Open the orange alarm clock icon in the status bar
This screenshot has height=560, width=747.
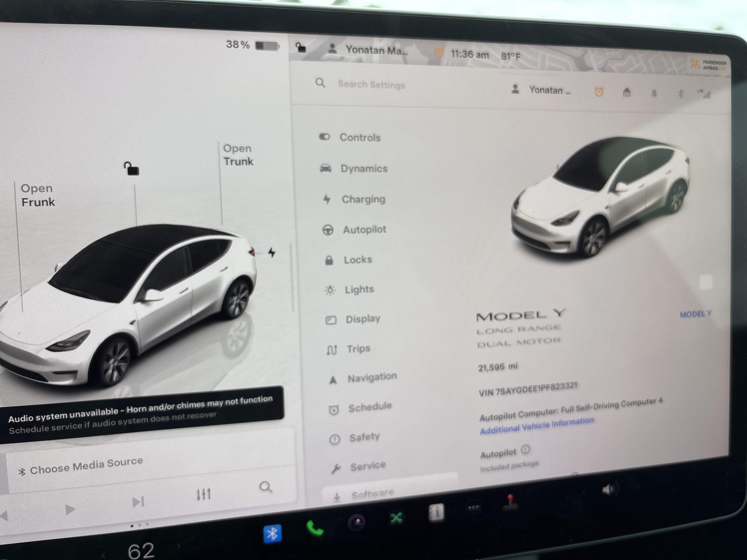[x=439, y=53]
